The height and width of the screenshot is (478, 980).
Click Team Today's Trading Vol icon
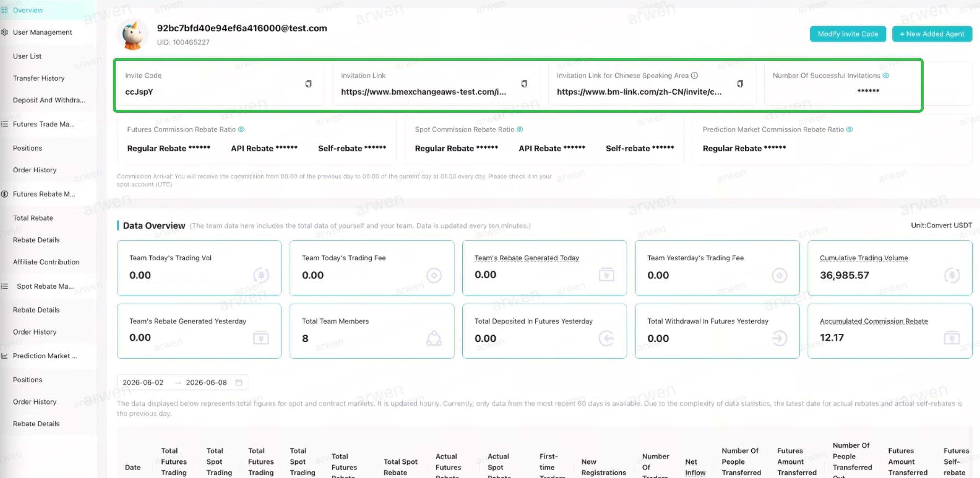pyautogui.click(x=261, y=275)
